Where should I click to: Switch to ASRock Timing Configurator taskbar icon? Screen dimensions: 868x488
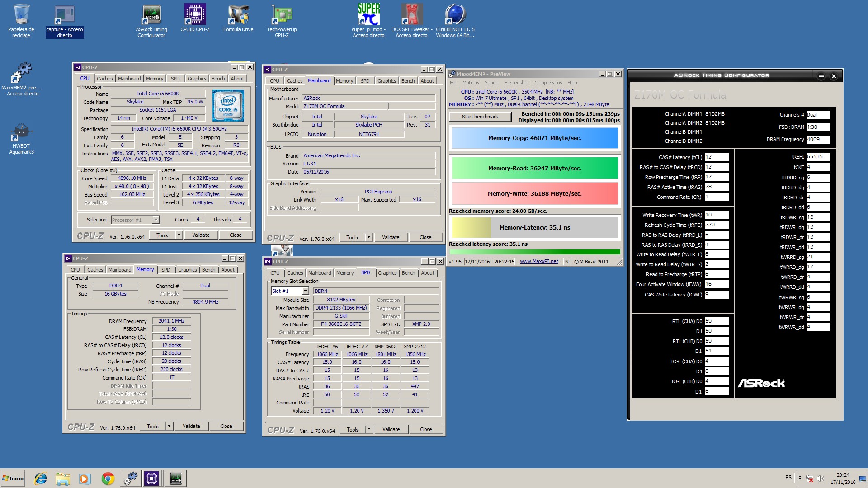click(x=175, y=479)
